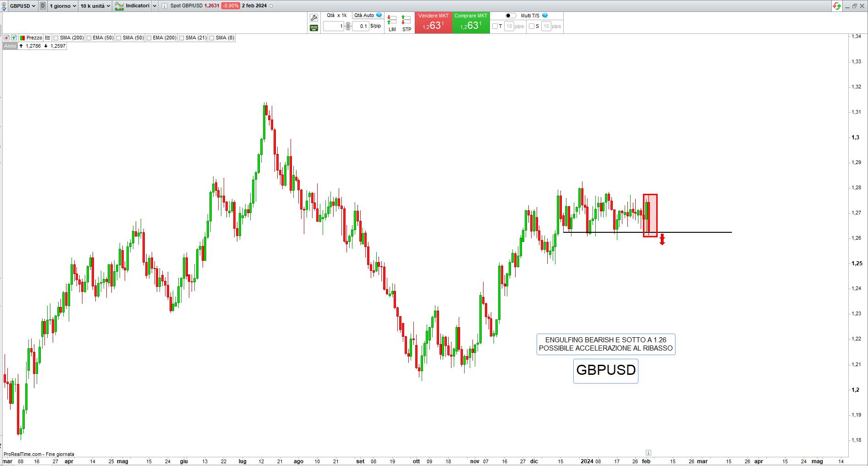This screenshot has height=466, width=868.
Task: Click the red down-arrow panel icon
Action: (x=7, y=38)
